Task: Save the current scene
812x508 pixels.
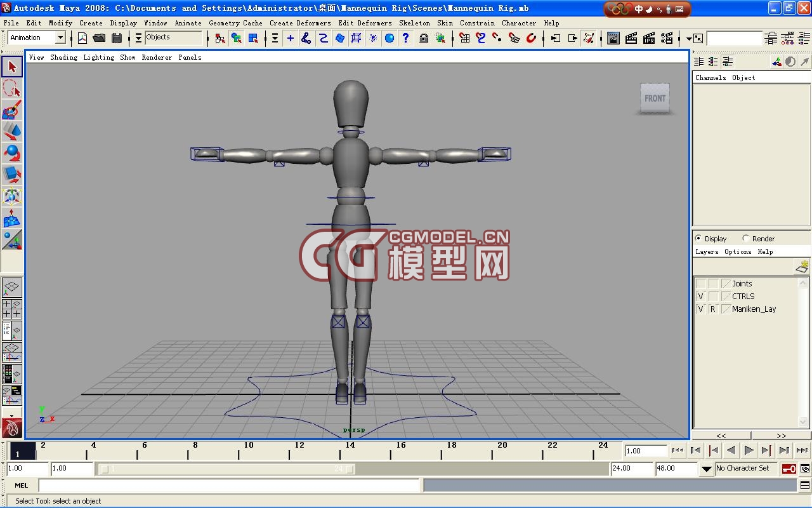Action: point(117,38)
